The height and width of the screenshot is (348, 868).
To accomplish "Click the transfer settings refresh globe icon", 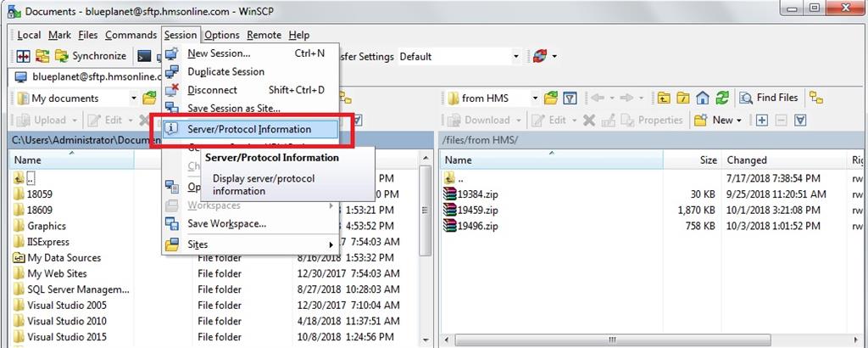I will pos(540,56).
